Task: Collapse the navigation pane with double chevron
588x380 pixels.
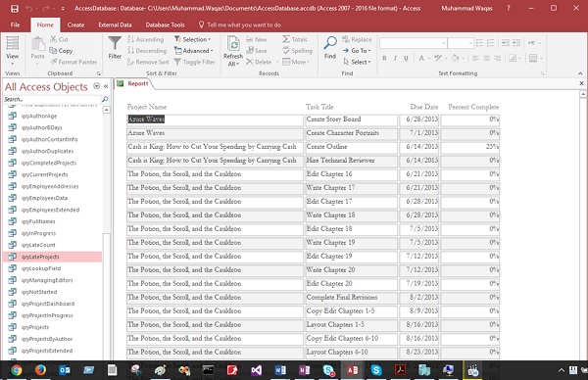Action: pos(106,86)
